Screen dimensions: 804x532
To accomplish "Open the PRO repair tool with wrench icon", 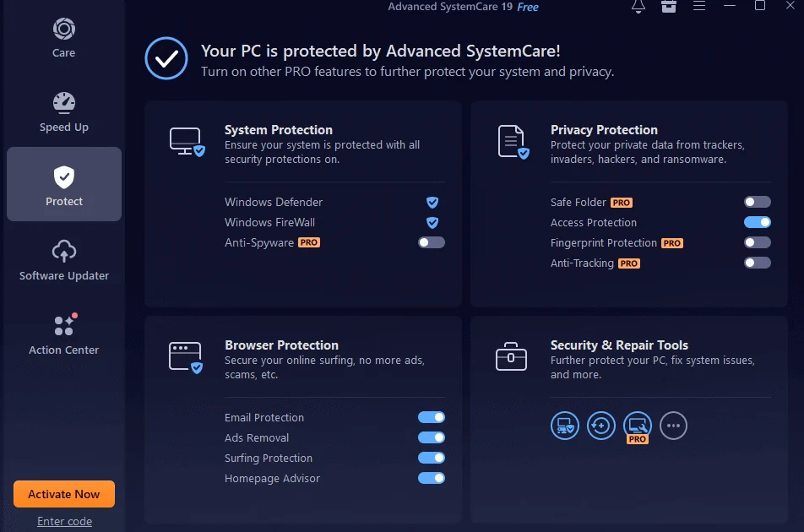I will click(x=637, y=426).
